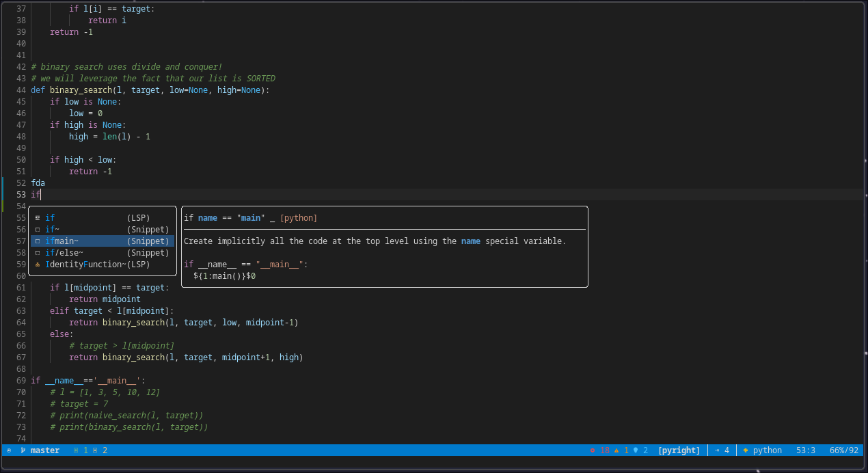868x473 pixels.
Task: Place cursor after 'if' on line 53
Action: (41, 195)
